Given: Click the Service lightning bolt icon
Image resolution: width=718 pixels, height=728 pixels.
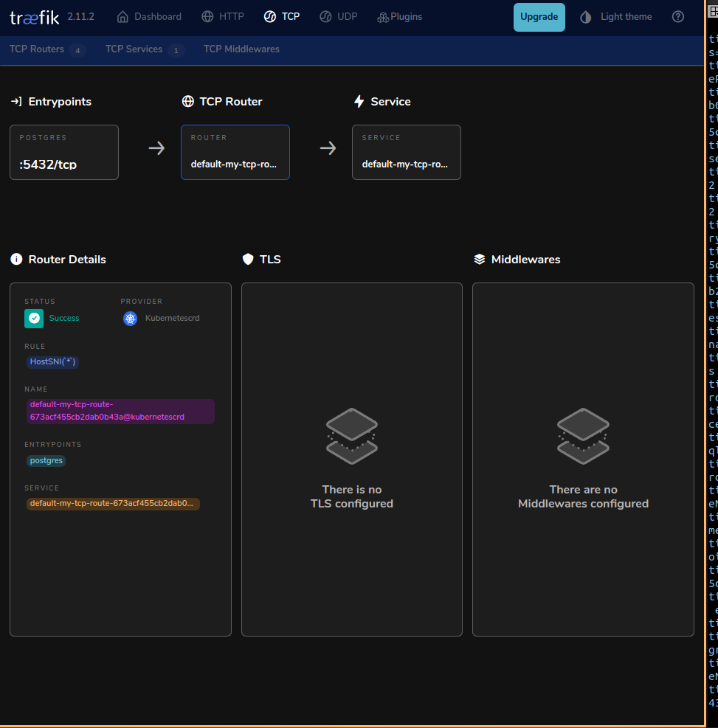Looking at the screenshot, I should 359,101.
